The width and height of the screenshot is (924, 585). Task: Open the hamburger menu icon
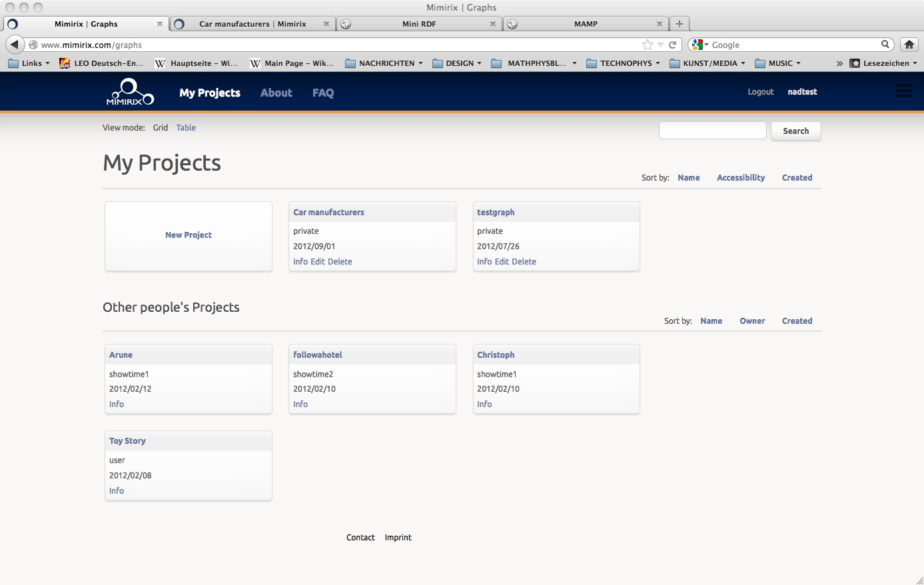point(903,91)
